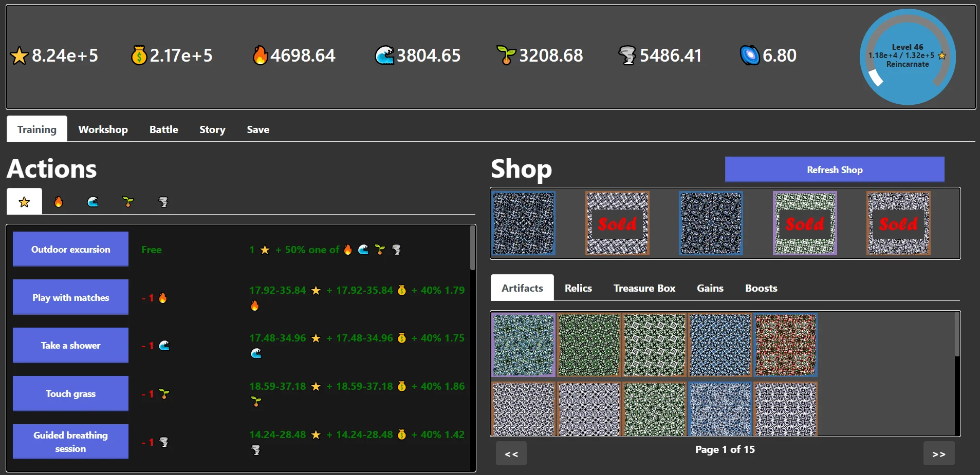Viewport: 980px width, 475px height.
Task: Select the second green artifact in first row
Action: [x=589, y=345]
